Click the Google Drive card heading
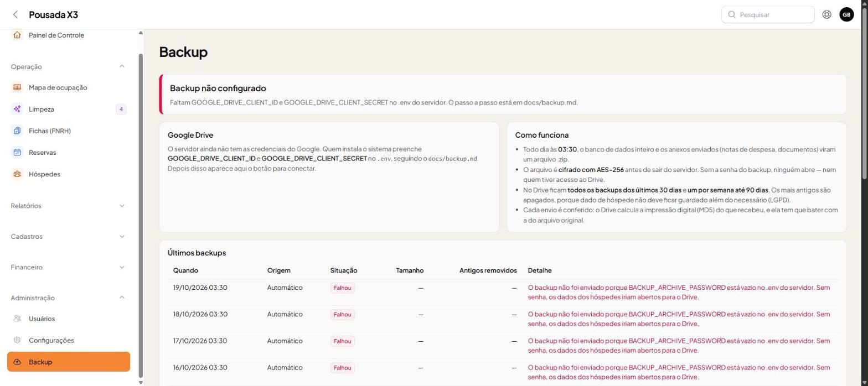Viewport: 868px width, 386px height. [190, 135]
